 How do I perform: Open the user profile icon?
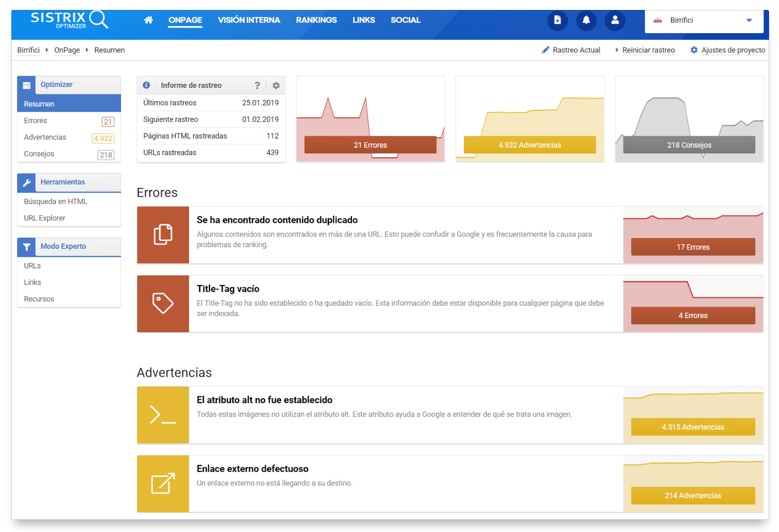click(x=615, y=20)
